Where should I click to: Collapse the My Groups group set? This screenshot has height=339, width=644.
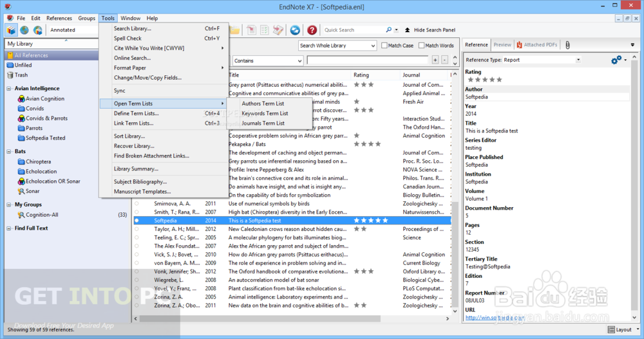[x=9, y=205]
